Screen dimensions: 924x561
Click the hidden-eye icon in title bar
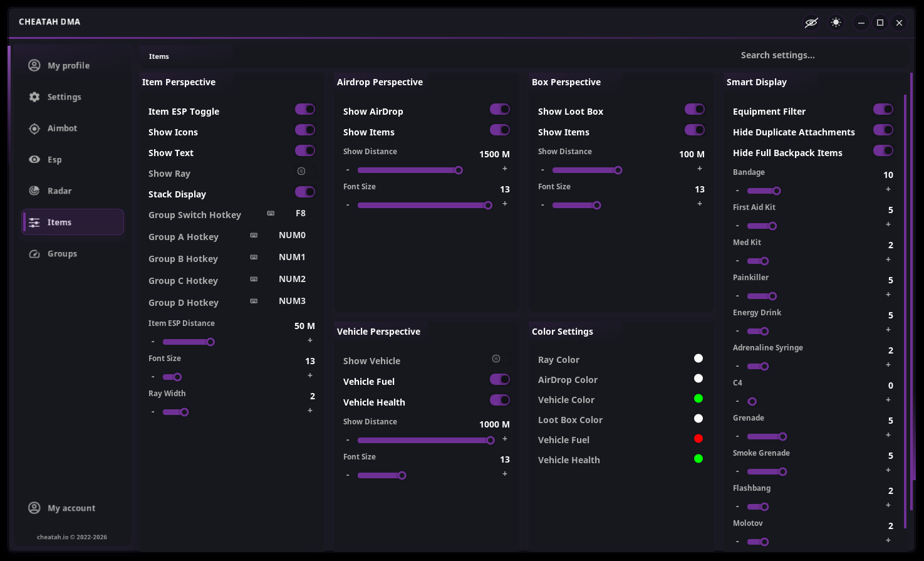[x=811, y=23]
